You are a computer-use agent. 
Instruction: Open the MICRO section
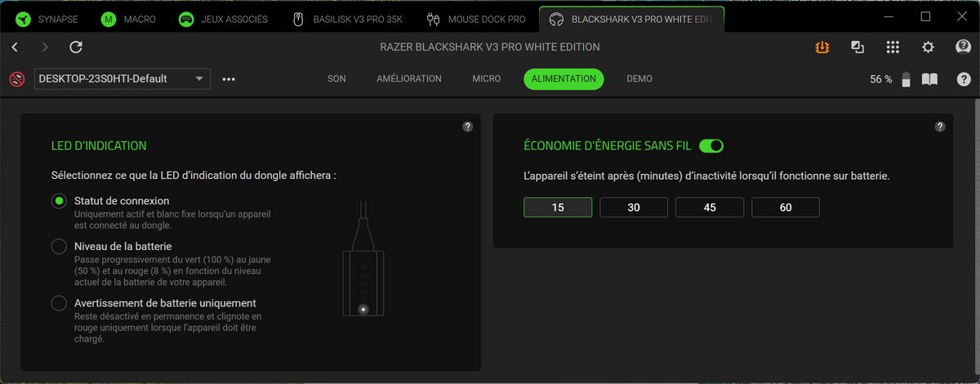[487, 79]
